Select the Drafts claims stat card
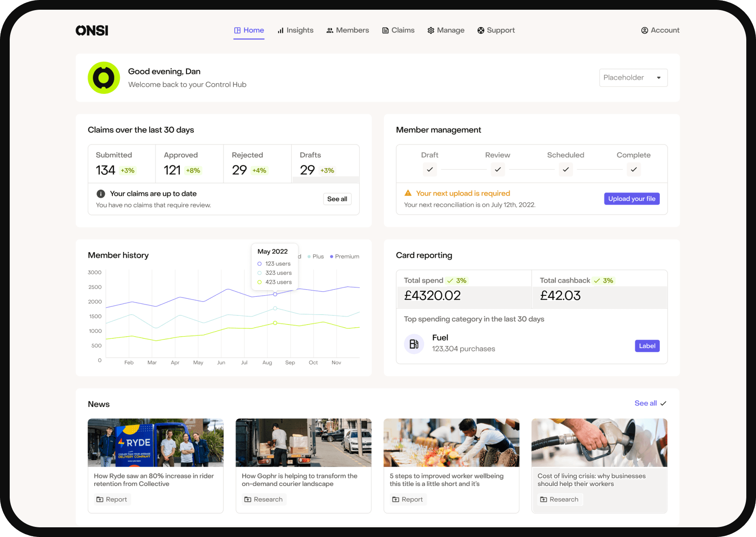The width and height of the screenshot is (756, 537). click(x=326, y=164)
